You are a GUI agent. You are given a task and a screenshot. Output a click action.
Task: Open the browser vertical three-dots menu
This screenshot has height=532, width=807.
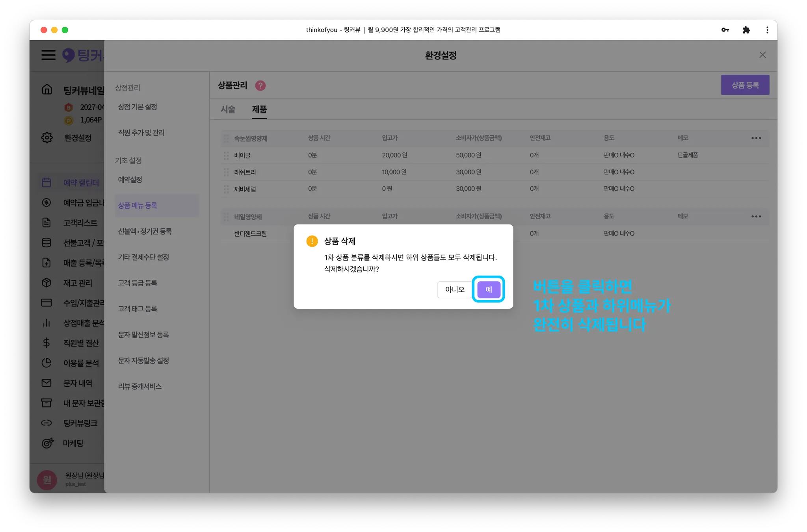tap(767, 30)
